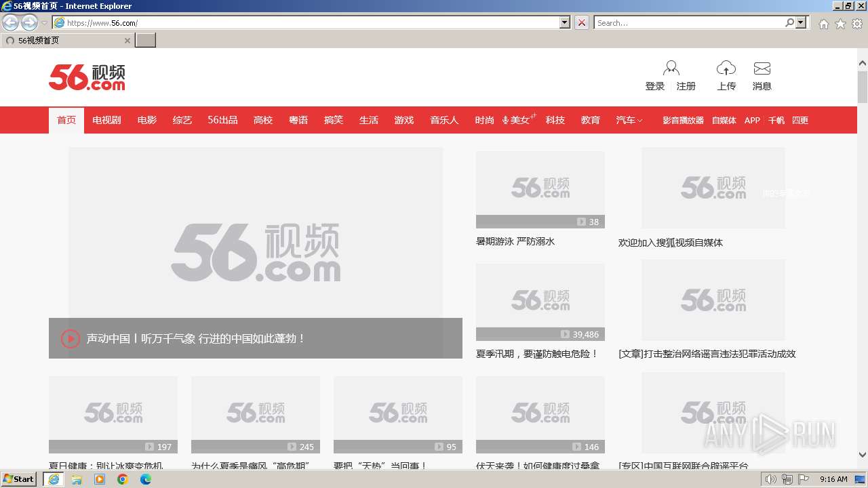Open the 粤语 navigation item
The image size is (868, 488).
[298, 120]
